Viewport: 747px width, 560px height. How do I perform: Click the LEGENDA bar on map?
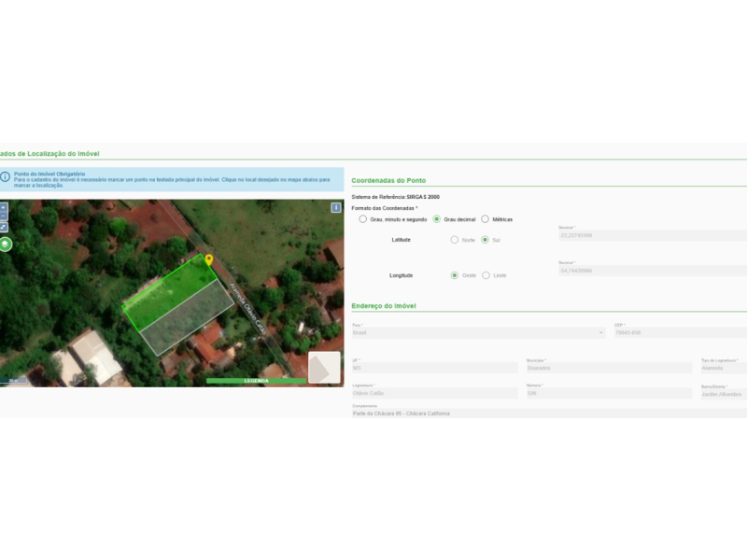click(256, 381)
